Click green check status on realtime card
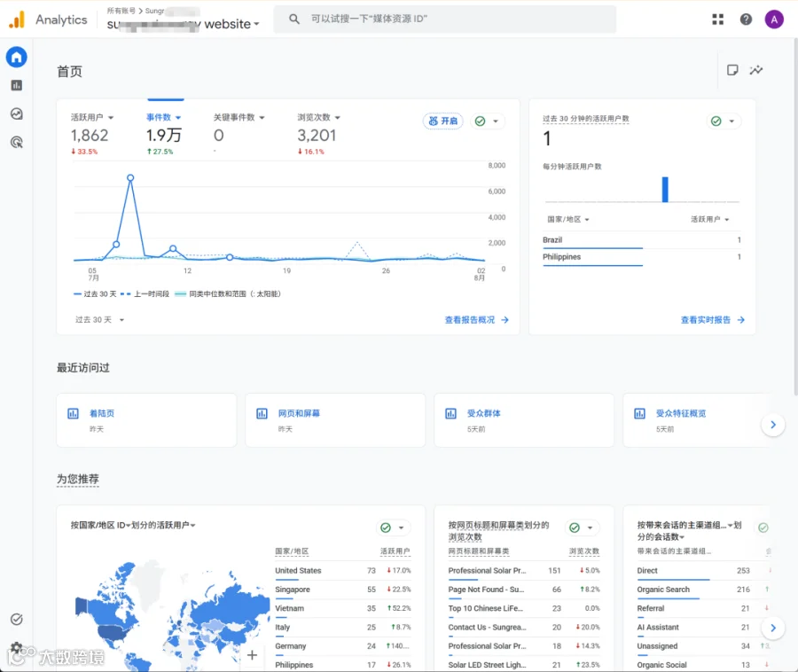798x672 pixels. [x=716, y=121]
